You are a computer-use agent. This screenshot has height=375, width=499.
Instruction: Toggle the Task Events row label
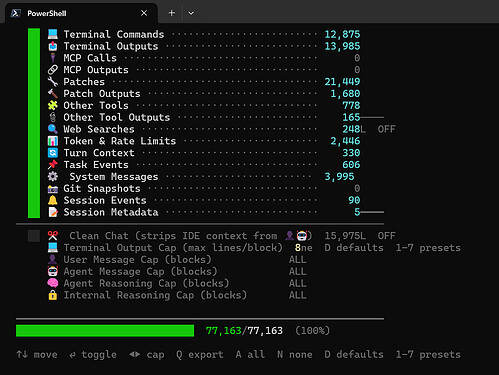[x=96, y=165]
